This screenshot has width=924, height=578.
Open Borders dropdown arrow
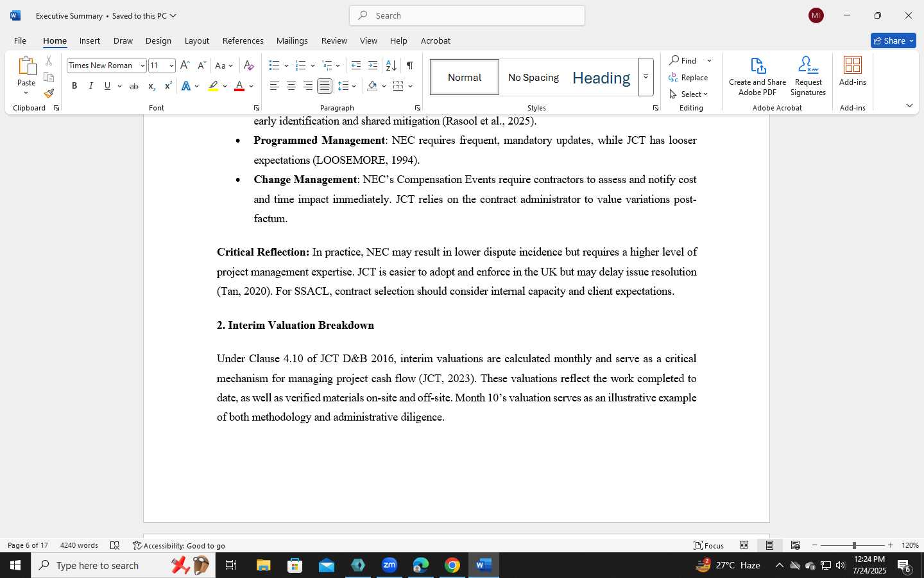(411, 86)
